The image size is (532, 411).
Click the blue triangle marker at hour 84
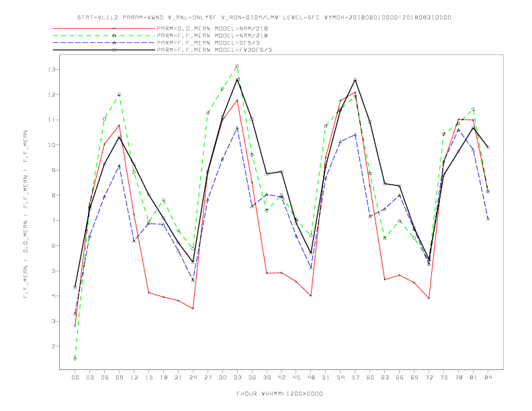point(488,219)
